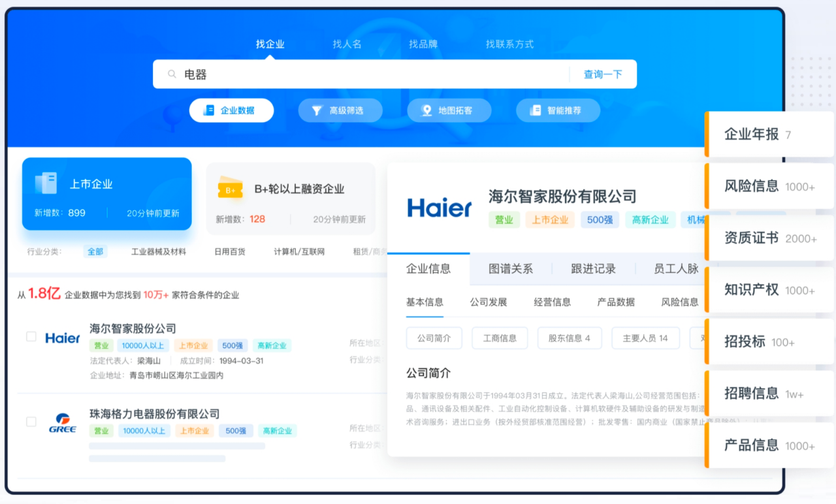836x504 pixels.
Task: Click the 高级筛选 funnel icon
Action: (317, 110)
